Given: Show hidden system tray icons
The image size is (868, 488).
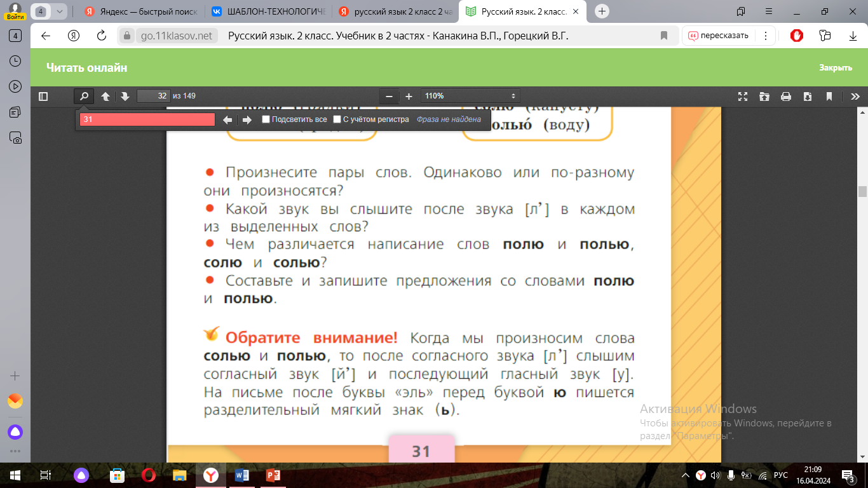Looking at the screenshot, I should [685, 475].
